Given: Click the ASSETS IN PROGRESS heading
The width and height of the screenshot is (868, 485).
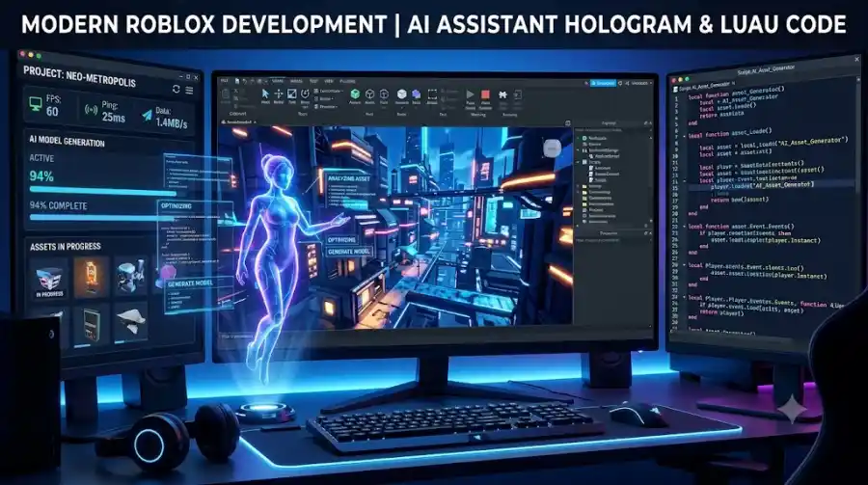Looking at the screenshot, I should coord(66,247).
